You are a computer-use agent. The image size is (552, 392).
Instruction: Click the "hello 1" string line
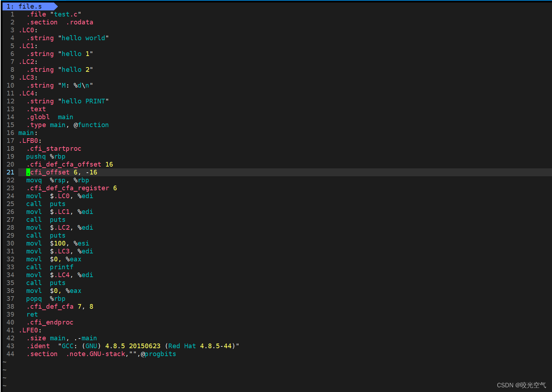click(x=60, y=54)
